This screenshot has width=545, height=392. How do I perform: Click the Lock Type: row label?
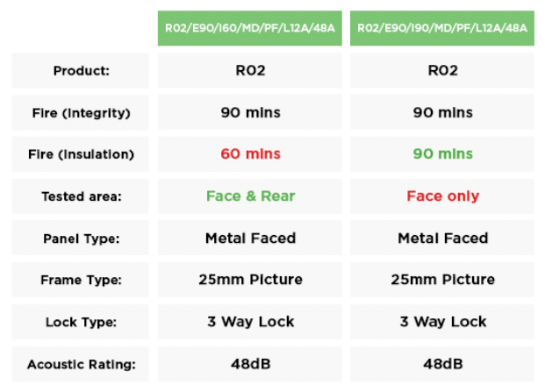tap(80, 322)
